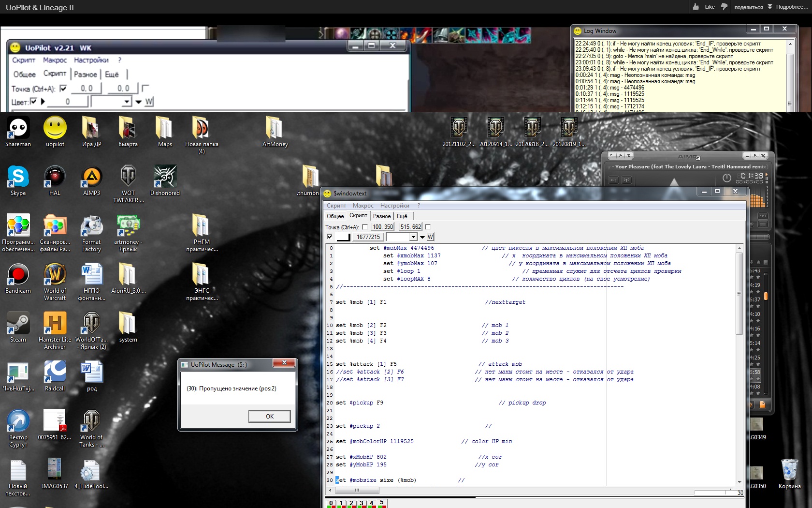Open the Bandicam recorder icon
Screen dimensions: 812x508
point(18,275)
